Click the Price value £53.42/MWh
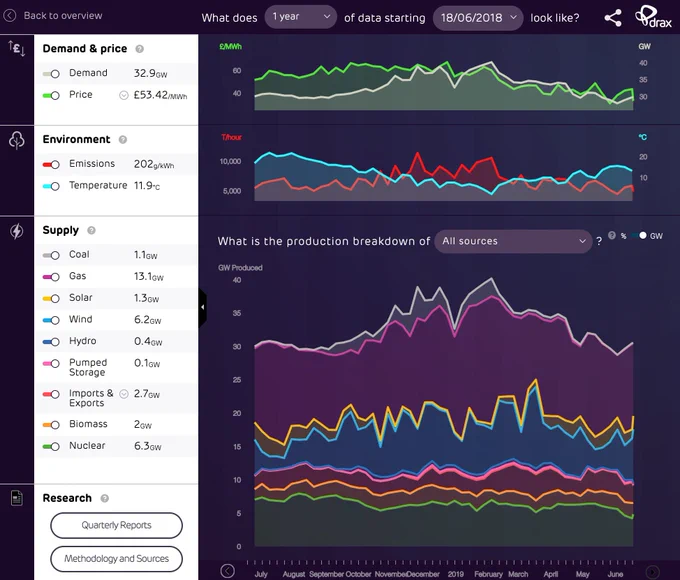This screenshot has width=680, height=580. [x=160, y=95]
